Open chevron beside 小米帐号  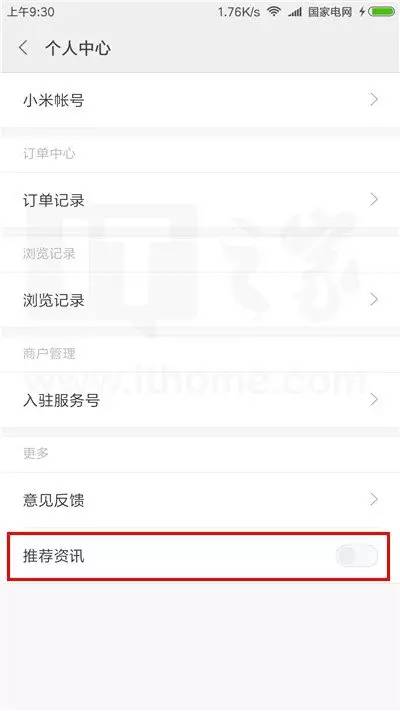pyautogui.click(x=374, y=100)
